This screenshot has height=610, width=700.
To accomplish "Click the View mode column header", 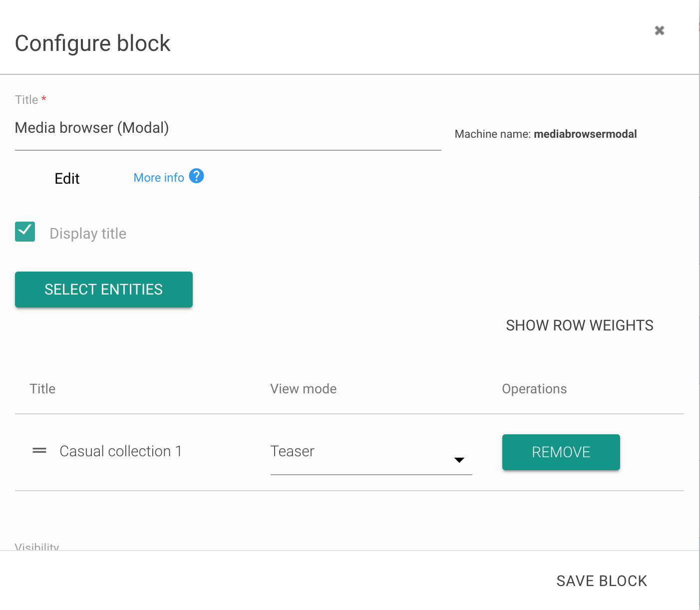I will pos(303,389).
